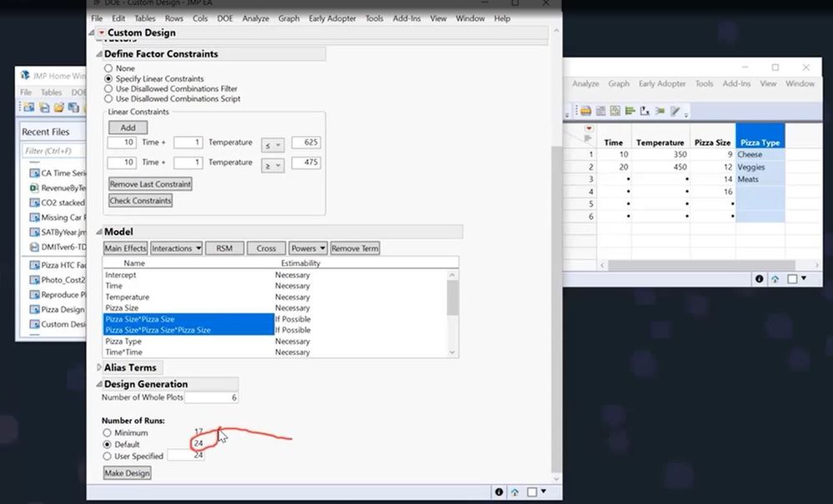Choose Minimum number of runs

click(x=108, y=432)
